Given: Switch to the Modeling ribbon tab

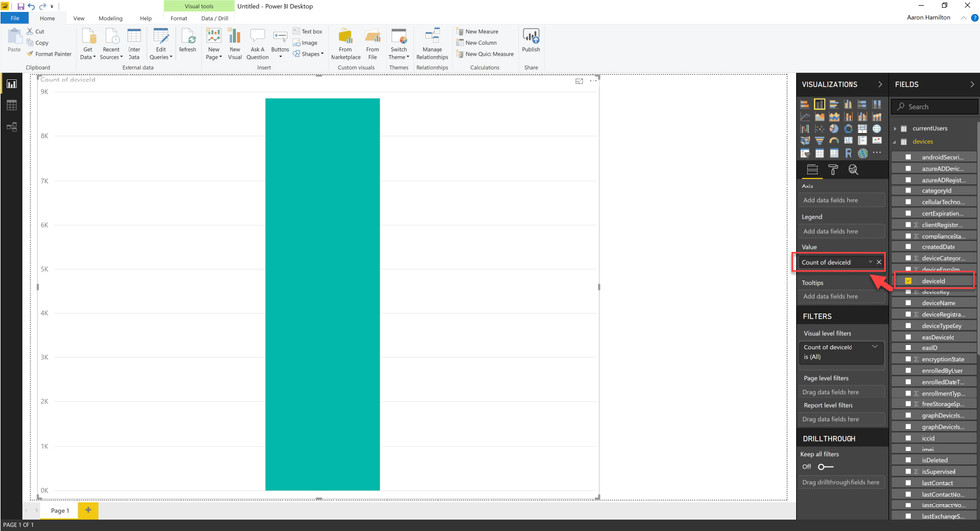Looking at the screenshot, I should point(111,18).
